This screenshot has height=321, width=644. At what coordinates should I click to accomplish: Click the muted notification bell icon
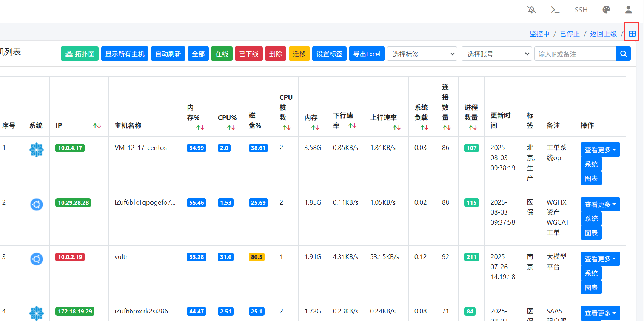532,10
